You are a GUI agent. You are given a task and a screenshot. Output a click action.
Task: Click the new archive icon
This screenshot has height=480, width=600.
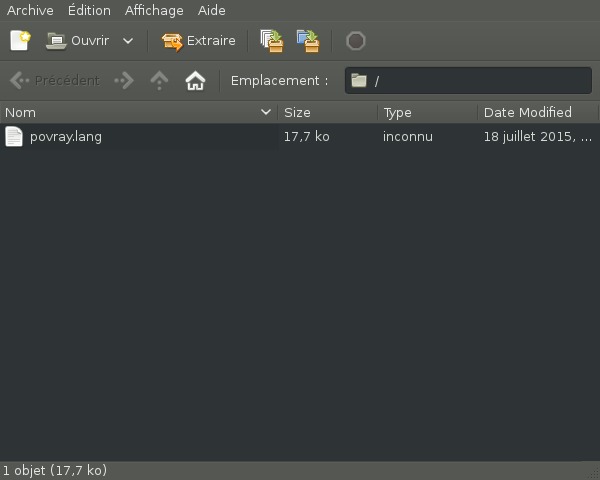click(20, 41)
